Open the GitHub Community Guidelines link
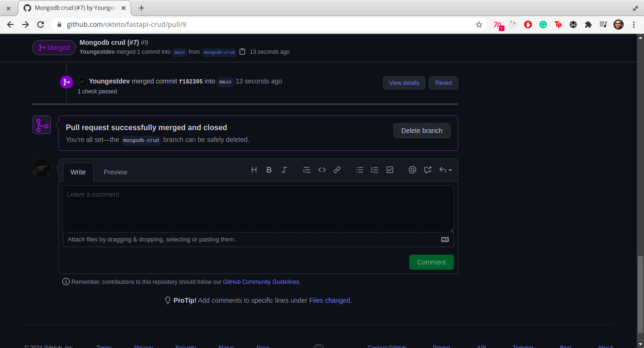644x348 pixels. tap(261, 282)
